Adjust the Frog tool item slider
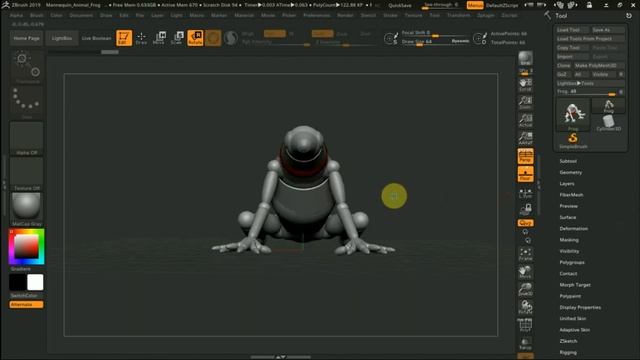Viewport: 640px width, 360px height. click(587, 92)
